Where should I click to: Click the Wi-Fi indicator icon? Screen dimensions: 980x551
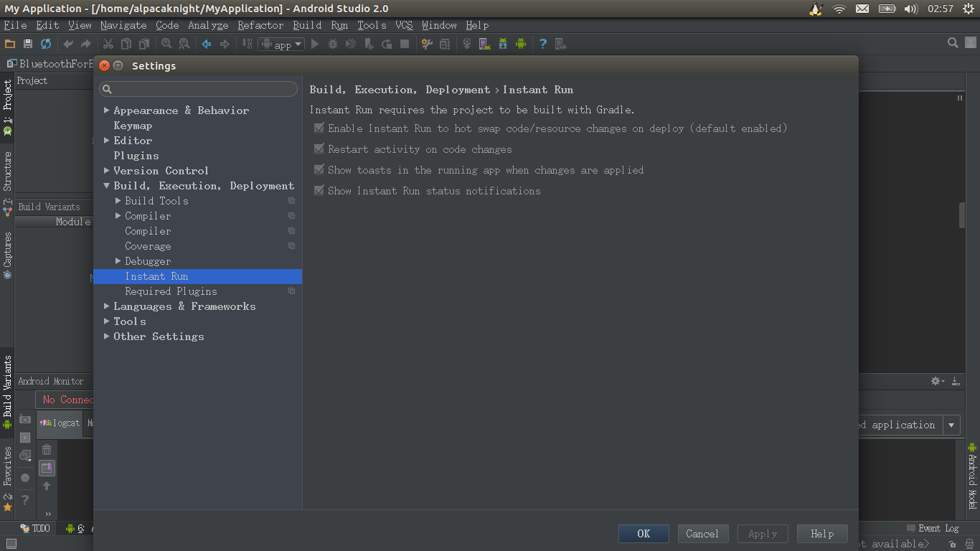pyautogui.click(x=839, y=9)
